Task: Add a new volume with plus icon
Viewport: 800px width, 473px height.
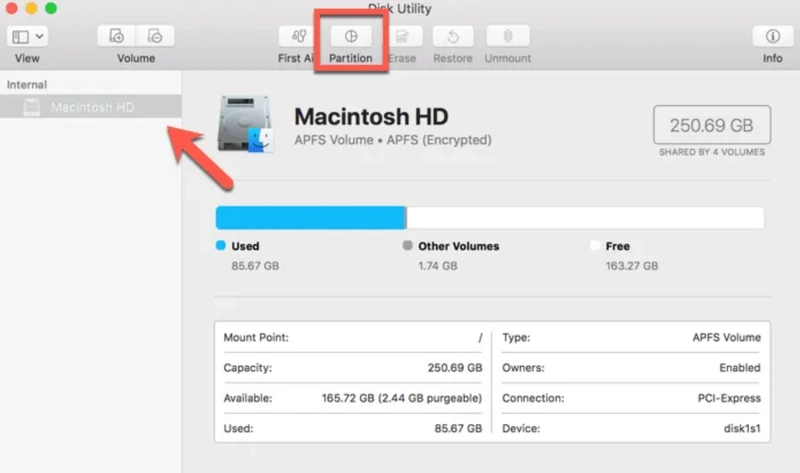Action: pos(117,36)
